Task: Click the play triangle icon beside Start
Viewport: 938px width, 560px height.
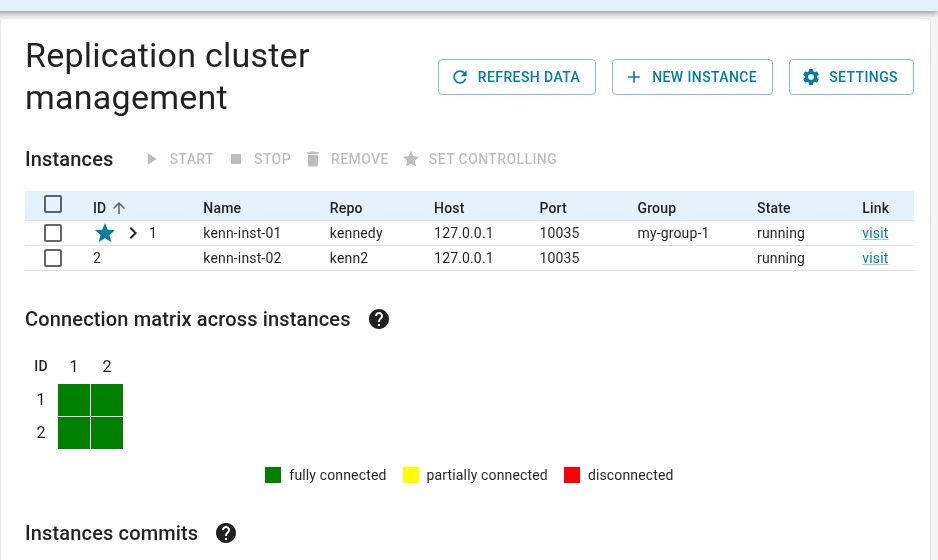Action: (x=151, y=159)
